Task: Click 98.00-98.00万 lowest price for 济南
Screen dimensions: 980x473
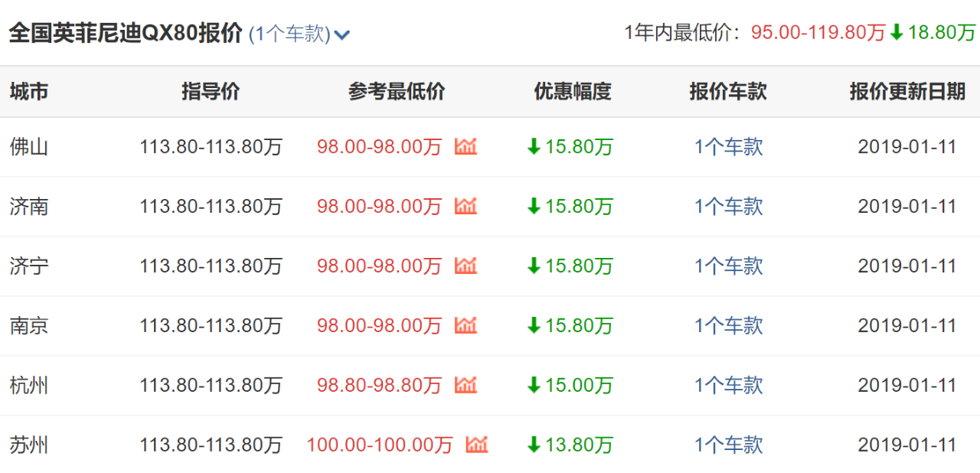Action: point(380,207)
